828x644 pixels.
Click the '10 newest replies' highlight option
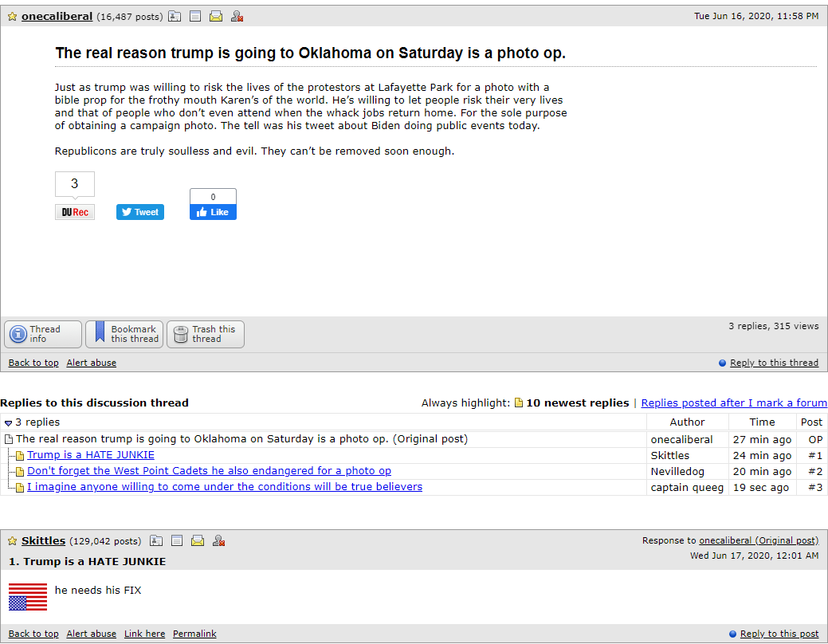coord(577,402)
